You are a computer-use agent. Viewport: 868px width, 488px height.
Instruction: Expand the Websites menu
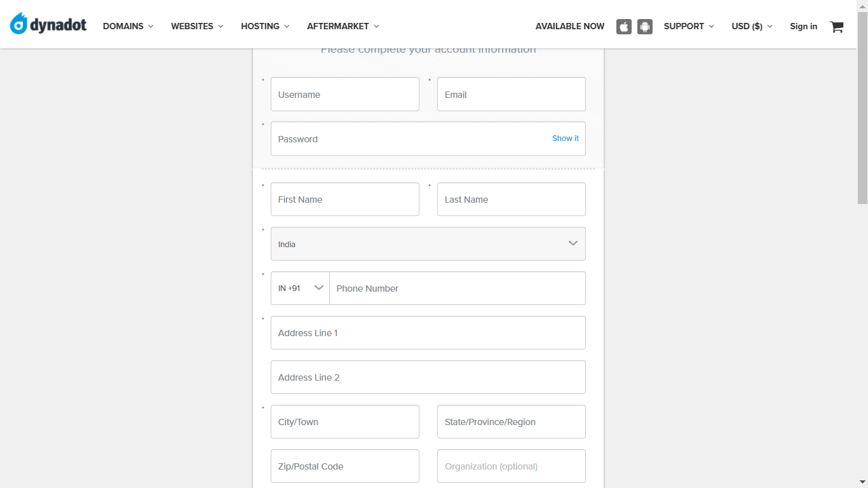tap(197, 26)
